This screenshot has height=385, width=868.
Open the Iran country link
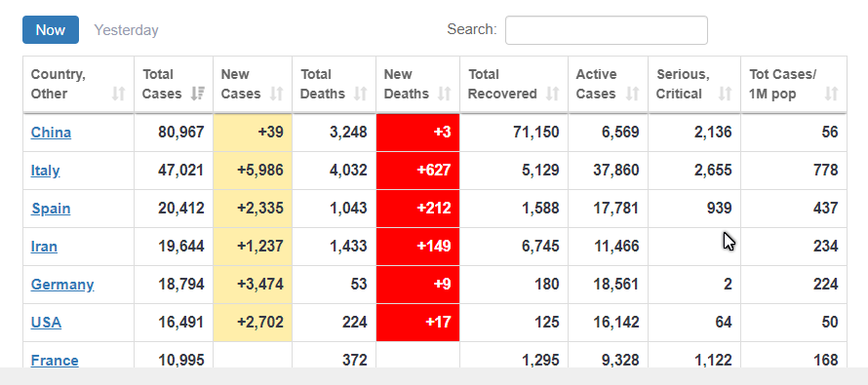[44, 247]
